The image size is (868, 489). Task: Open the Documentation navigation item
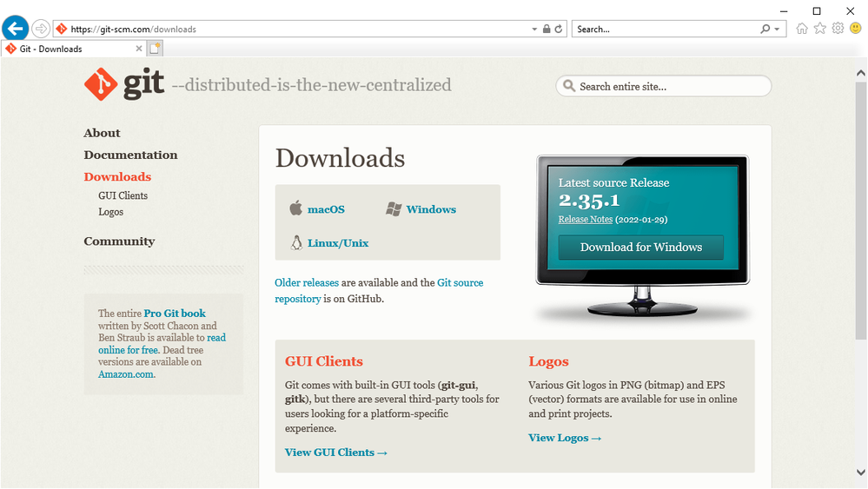click(130, 155)
